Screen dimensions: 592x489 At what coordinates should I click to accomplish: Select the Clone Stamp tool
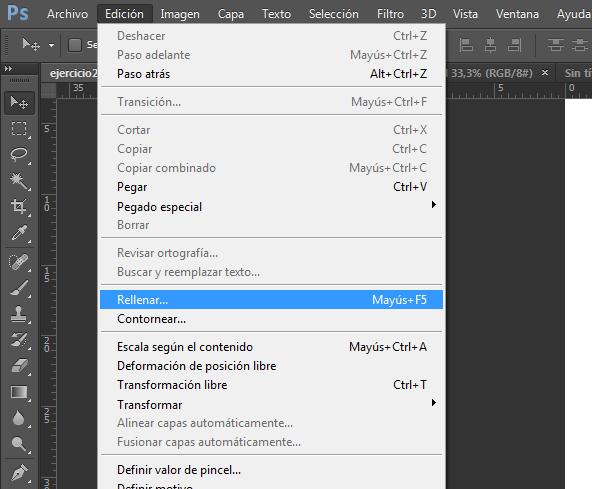tap(19, 314)
